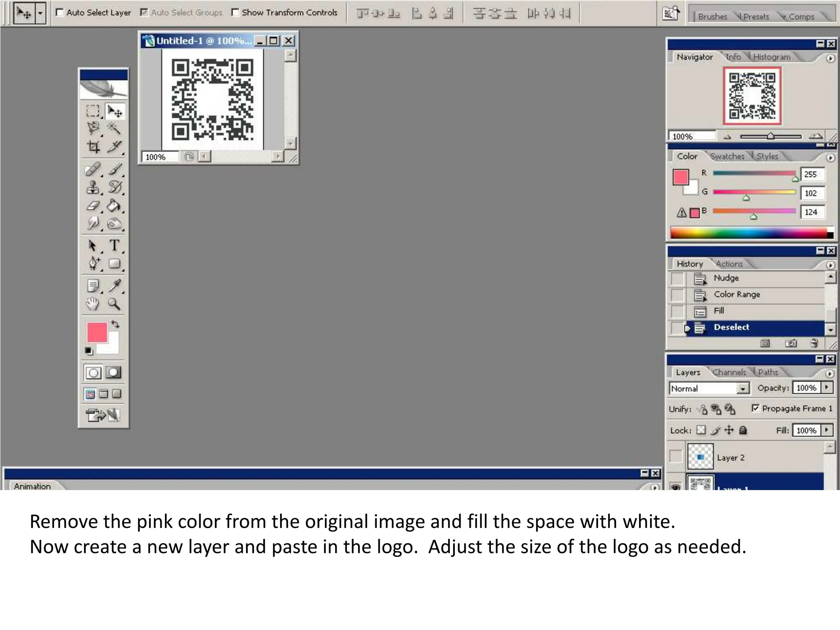The height and width of the screenshot is (630, 840).
Task: Select the Eyedropper tool
Action: point(114,285)
